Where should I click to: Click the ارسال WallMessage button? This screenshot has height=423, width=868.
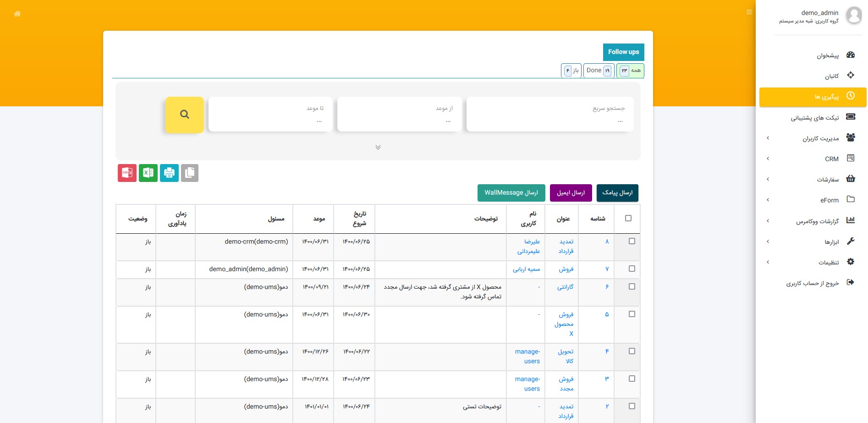pyautogui.click(x=511, y=193)
